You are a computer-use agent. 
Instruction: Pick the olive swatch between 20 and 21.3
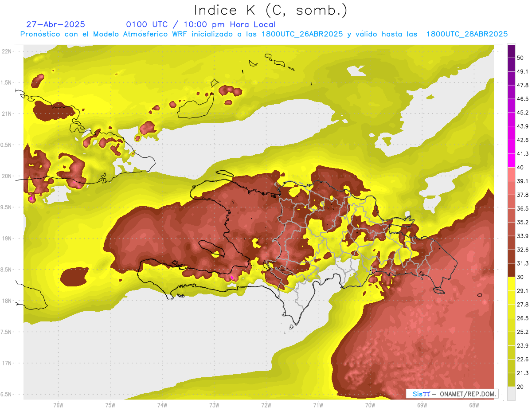(511, 380)
